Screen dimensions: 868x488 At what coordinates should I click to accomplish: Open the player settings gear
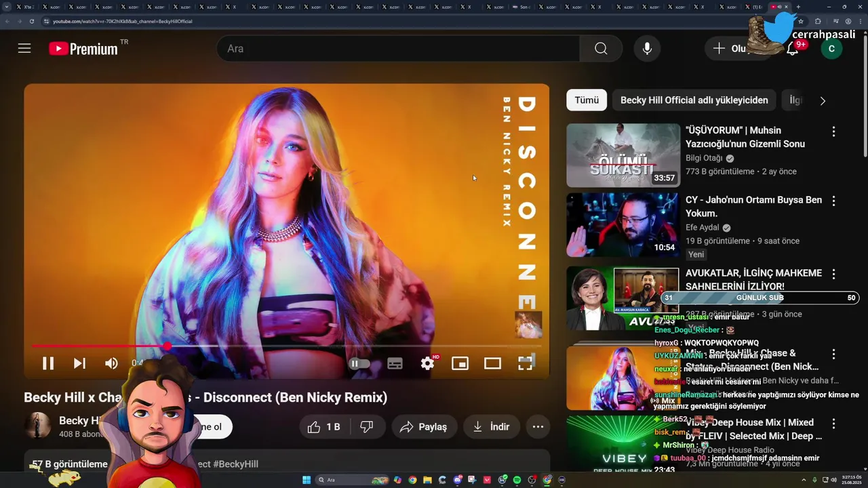point(428,363)
